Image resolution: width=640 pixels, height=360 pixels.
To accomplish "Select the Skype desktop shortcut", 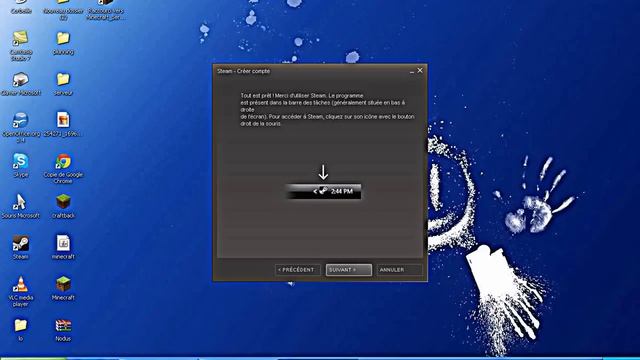I will pyautogui.click(x=20, y=161).
